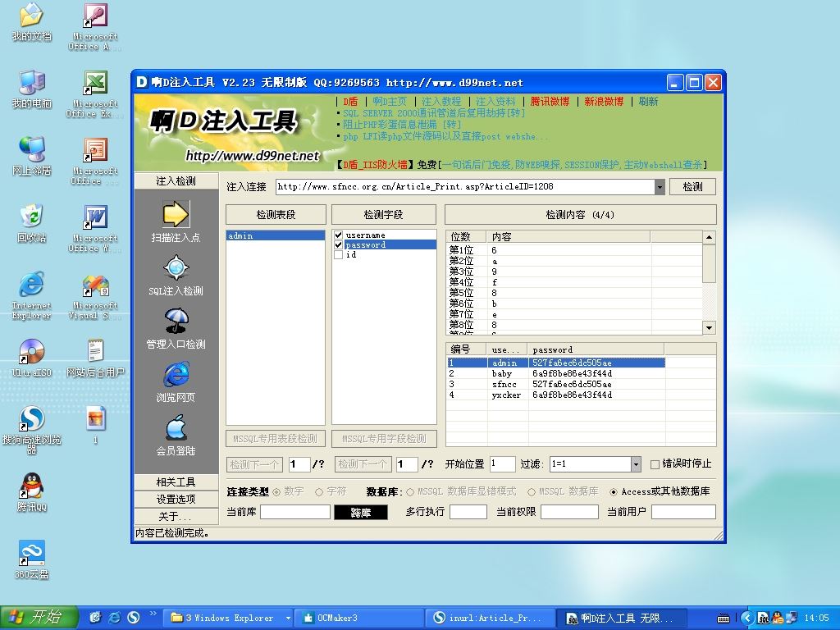Viewport: 840px width, 630px height.
Task: Open 管理入口检测 umbrella icon
Action: pos(176,321)
